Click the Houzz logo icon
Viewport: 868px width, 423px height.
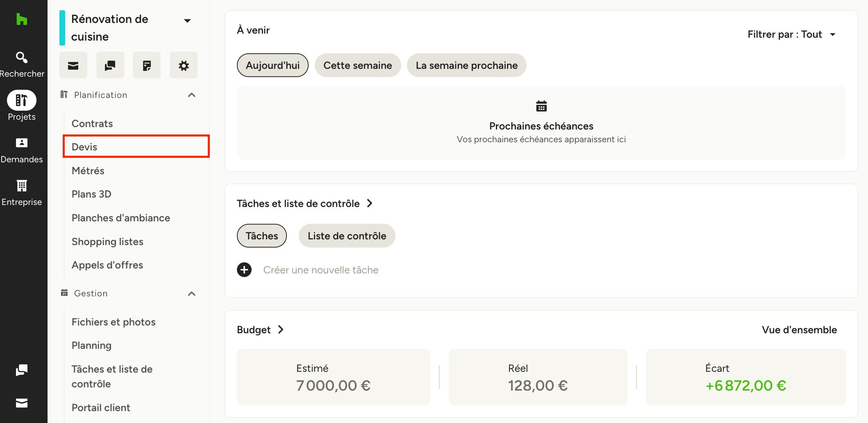tap(22, 19)
